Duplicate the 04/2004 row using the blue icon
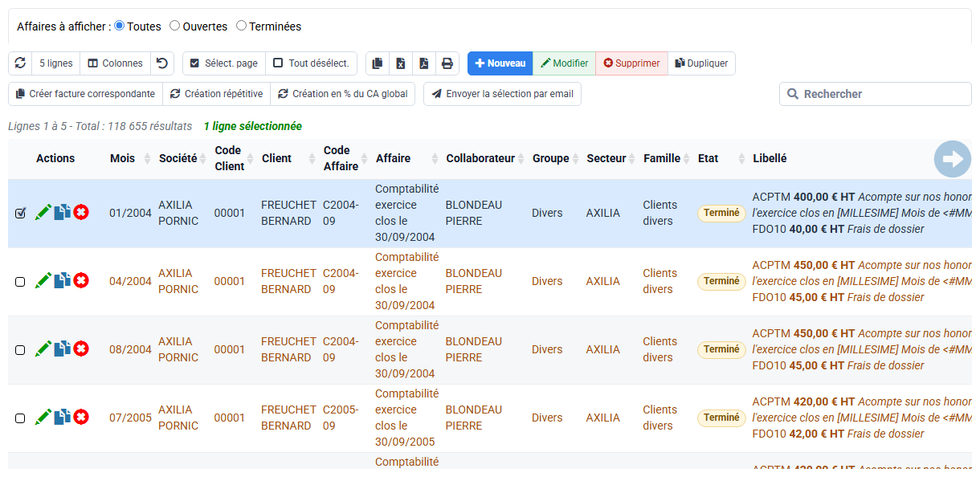980x485 pixels. [63, 281]
